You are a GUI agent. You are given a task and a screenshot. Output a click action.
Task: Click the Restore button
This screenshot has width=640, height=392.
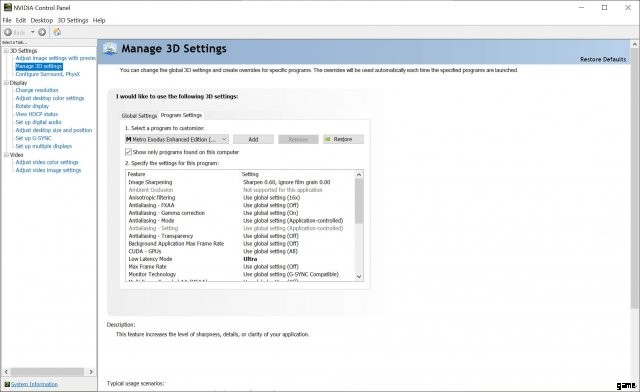click(343, 139)
